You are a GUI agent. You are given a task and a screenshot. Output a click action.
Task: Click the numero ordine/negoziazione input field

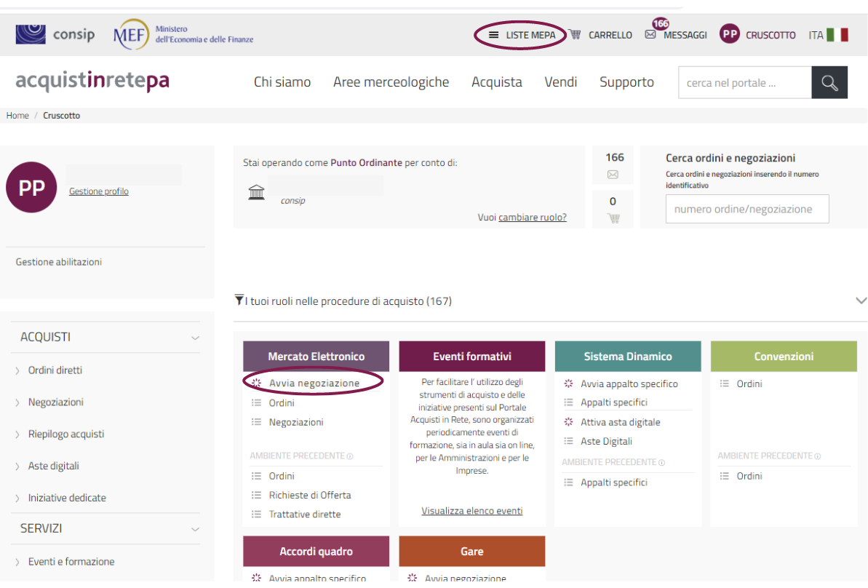click(746, 209)
